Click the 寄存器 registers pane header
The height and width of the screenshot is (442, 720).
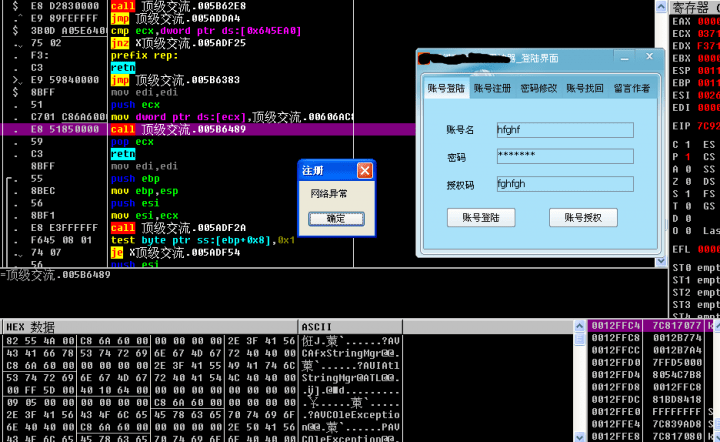694,7
